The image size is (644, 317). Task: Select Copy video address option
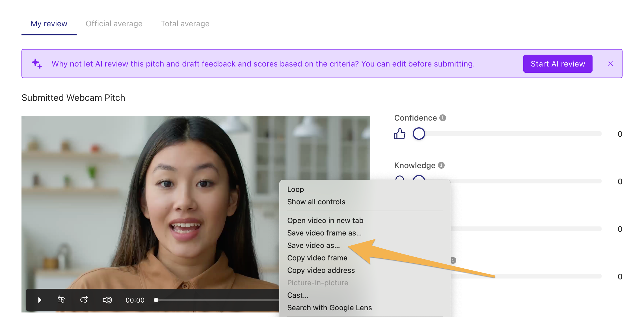321,270
